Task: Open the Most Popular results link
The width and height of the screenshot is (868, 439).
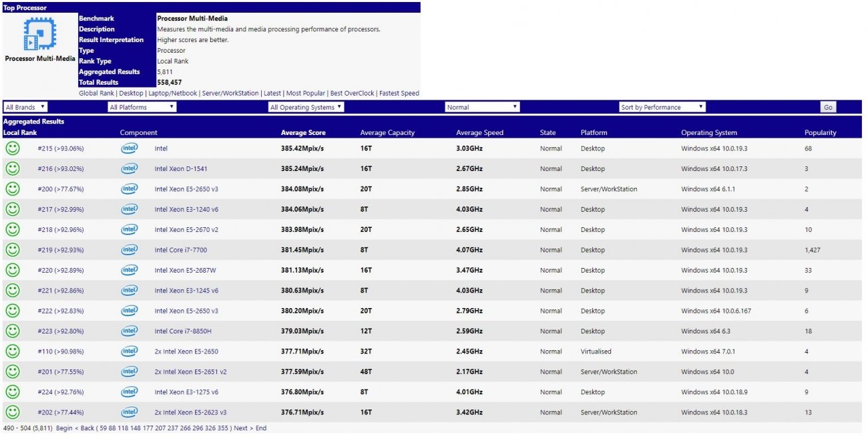Action: tap(306, 94)
